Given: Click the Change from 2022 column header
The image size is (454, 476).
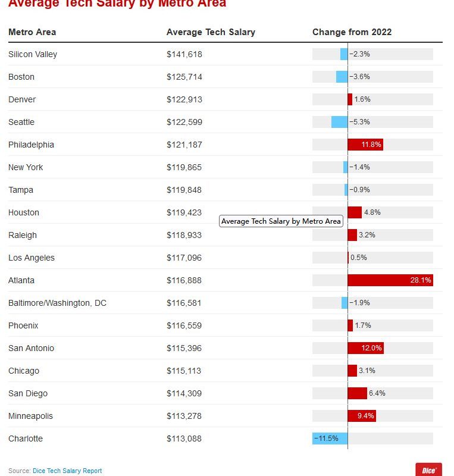Looking at the screenshot, I should pyautogui.click(x=352, y=32).
